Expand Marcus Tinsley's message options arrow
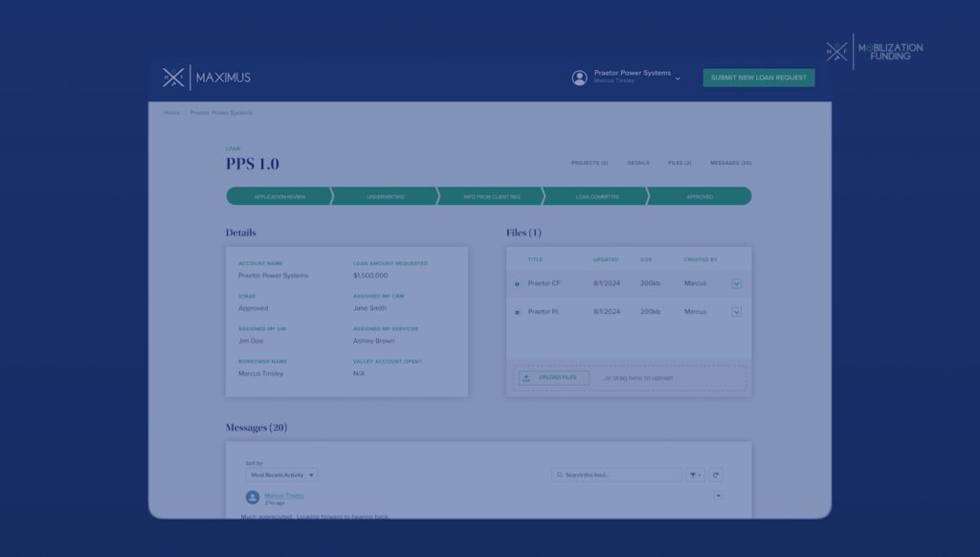 click(x=718, y=496)
